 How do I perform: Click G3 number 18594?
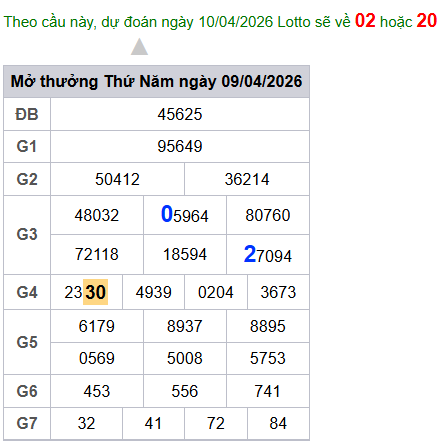[185, 254]
